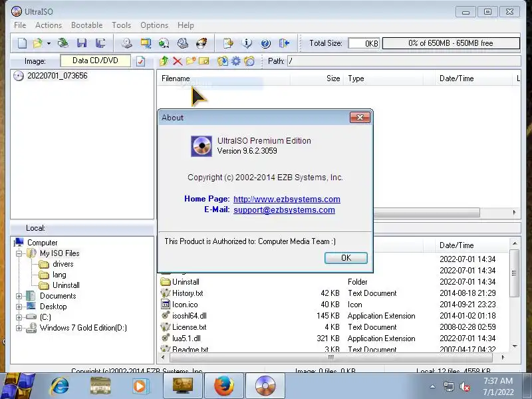532x399 pixels.
Task: Click the checkmark page icon beside Data CD/DVD
Action: (140, 61)
